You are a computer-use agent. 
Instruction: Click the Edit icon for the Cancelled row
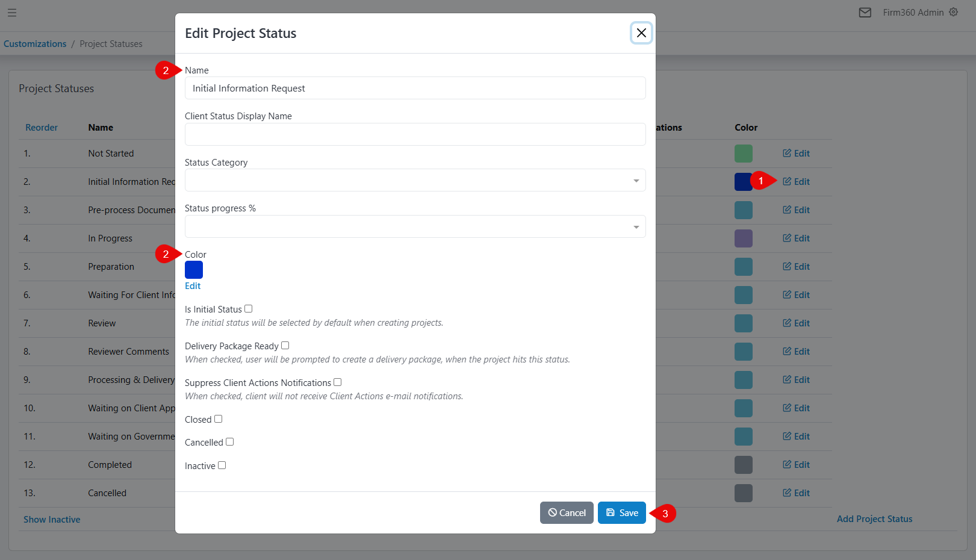(x=796, y=493)
